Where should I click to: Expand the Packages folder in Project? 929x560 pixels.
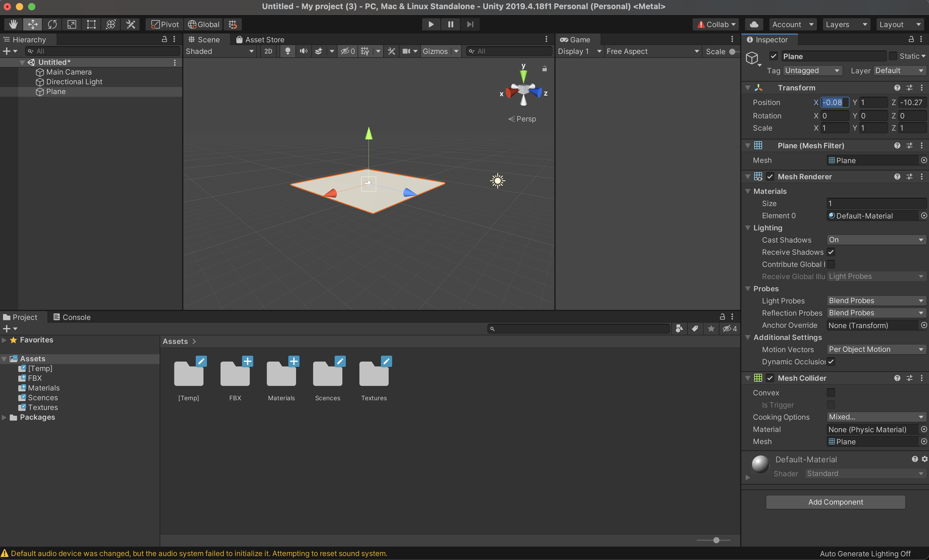pos(4,417)
